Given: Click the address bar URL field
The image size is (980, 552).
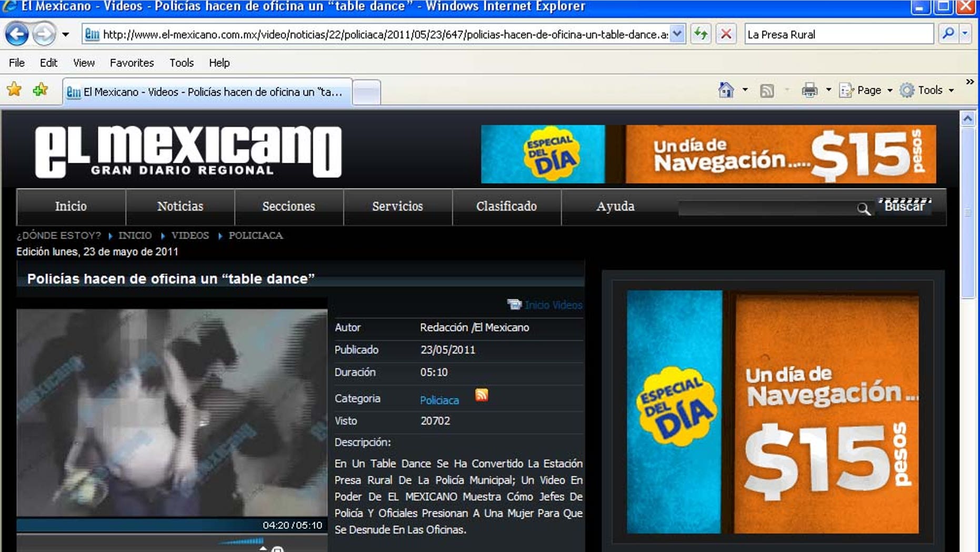Looking at the screenshot, I should [376, 34].
